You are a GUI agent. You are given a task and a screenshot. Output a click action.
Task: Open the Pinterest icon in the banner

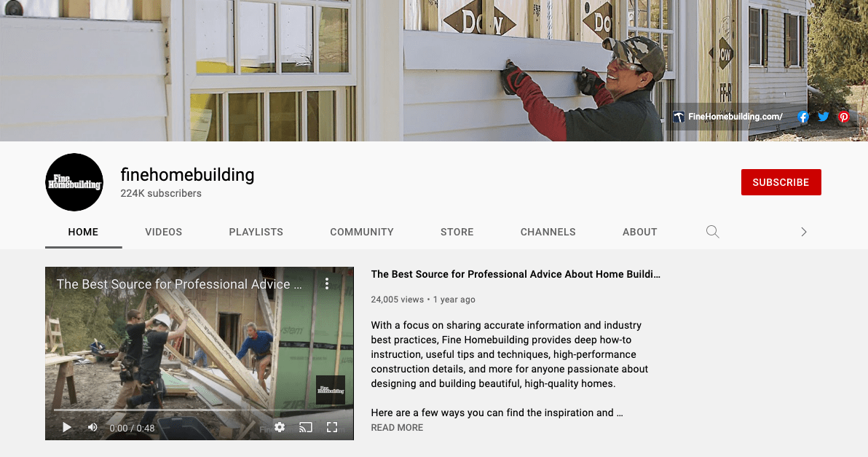[844, 117]
